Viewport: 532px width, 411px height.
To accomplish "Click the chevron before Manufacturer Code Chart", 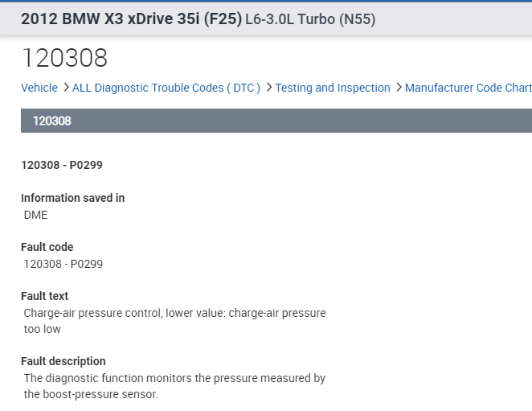I will [x=398, y=88].
